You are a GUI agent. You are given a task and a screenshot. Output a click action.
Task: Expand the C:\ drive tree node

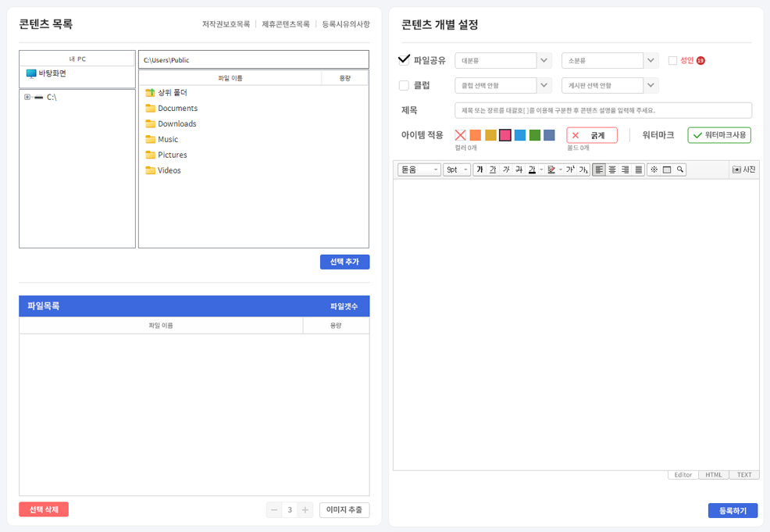pyautogui.click(x=27, y=97)
